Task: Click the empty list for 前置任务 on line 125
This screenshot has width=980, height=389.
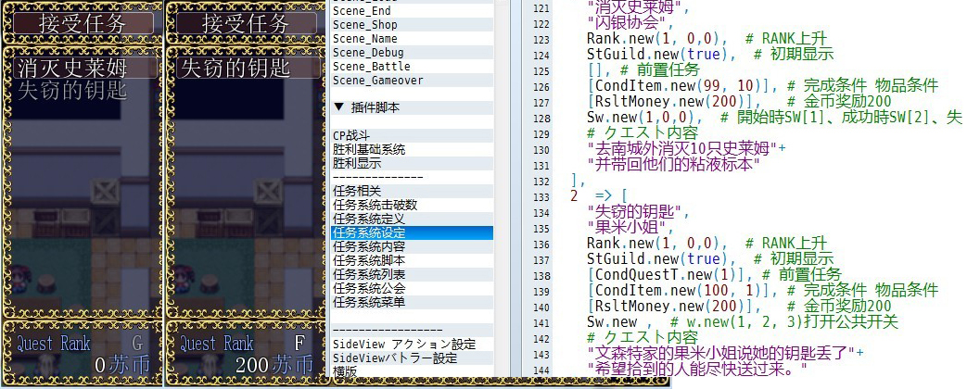Action: tap(597, 71)
